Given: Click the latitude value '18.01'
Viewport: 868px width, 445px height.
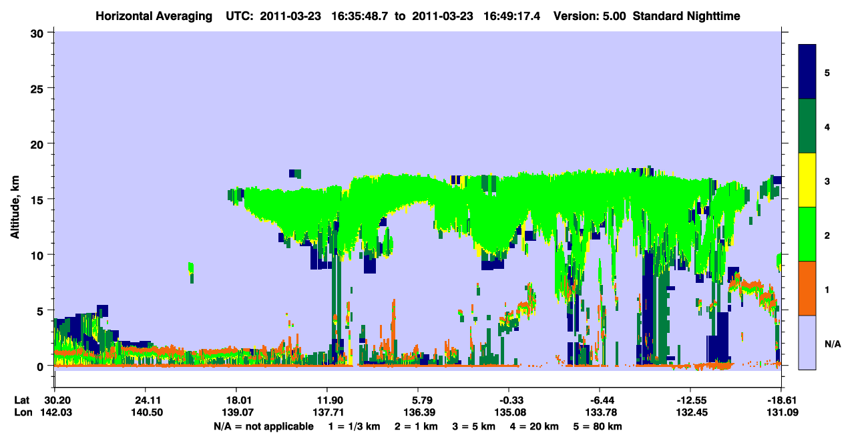Looking at the screenshot, I should [236, 400].
